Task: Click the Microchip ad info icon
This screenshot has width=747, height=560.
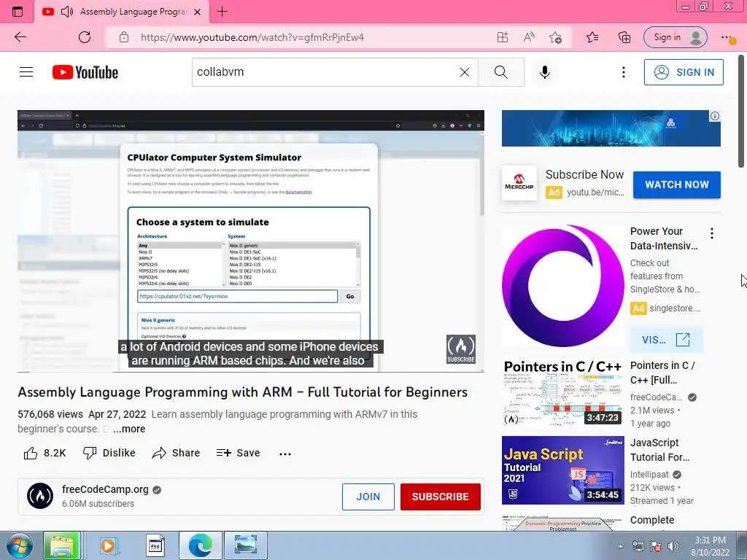Action: pos(715,116)
